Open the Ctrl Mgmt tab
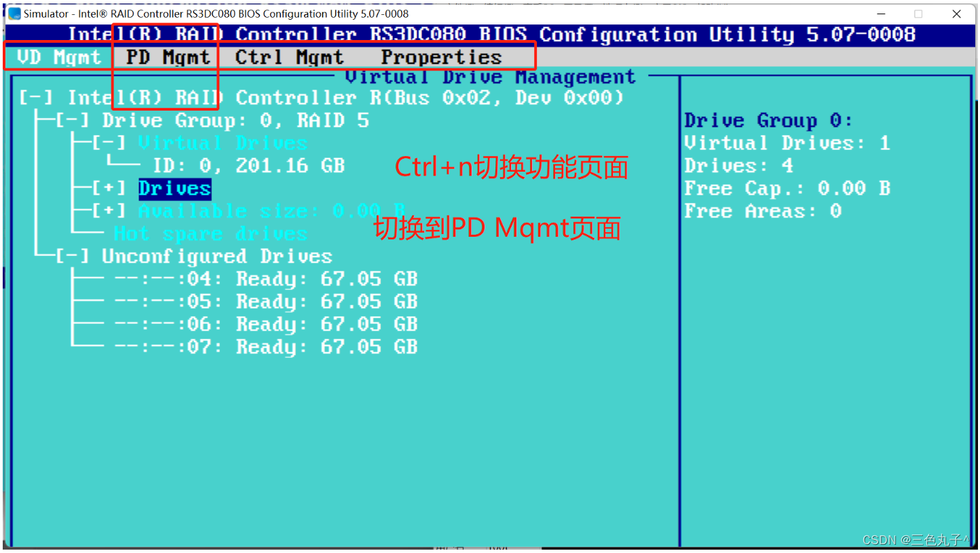Viewport: 980px width, 553px height. pyautogui.click(x=289, y=57)
